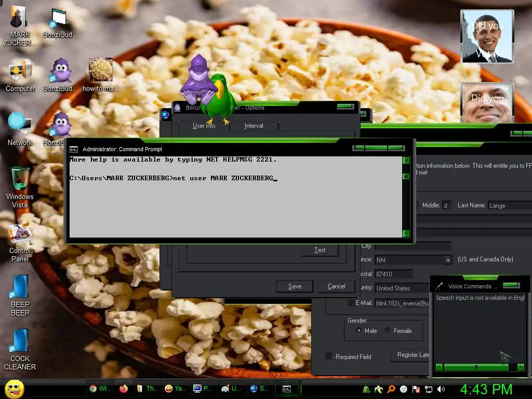This screenshot has height=399, width=532.
Task: Click the postal code field 87410
Action: [x=394, y=274]
